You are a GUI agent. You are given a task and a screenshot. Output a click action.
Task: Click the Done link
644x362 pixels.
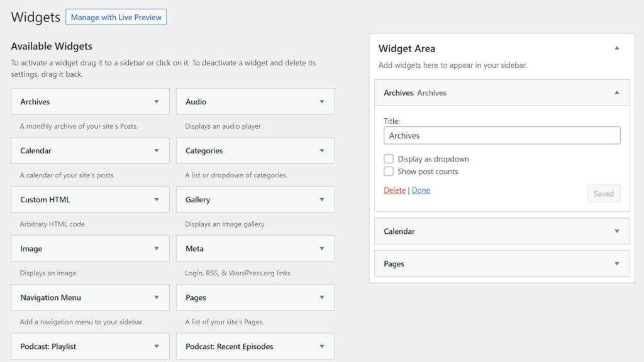pyautogui.click(x=421, y=190)
